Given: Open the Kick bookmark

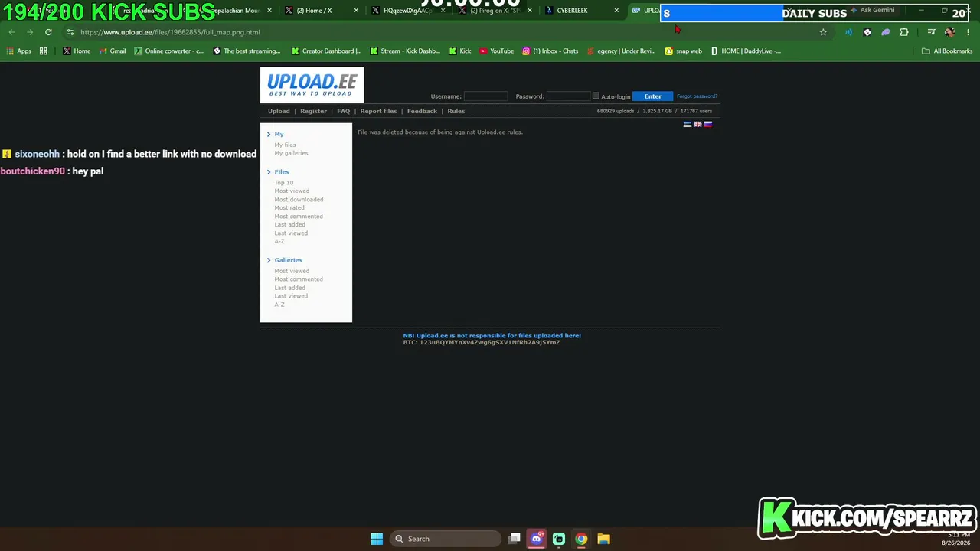Looking at the screenshot, I should point(459,51).
